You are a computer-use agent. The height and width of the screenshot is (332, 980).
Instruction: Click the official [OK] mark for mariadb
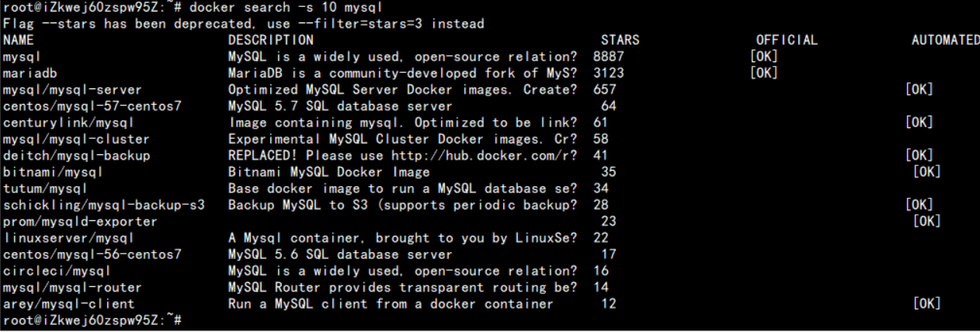coord(763,73)
